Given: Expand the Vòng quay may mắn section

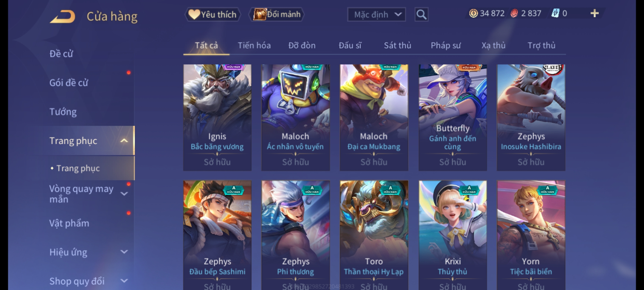Looking at the screenshot, I should tap(124, 194).
